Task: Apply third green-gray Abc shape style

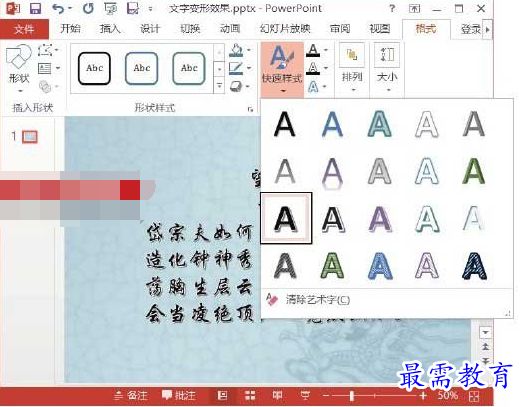Action: point(189,68)
